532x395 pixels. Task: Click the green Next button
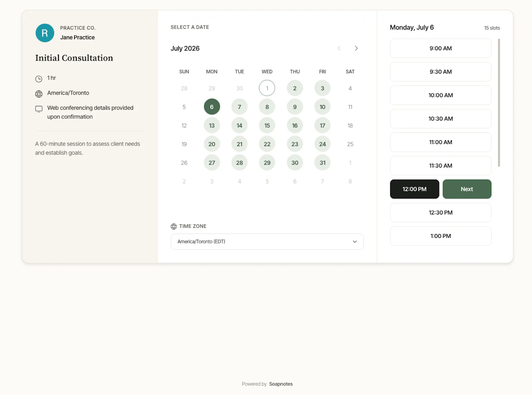coord(467,189)
